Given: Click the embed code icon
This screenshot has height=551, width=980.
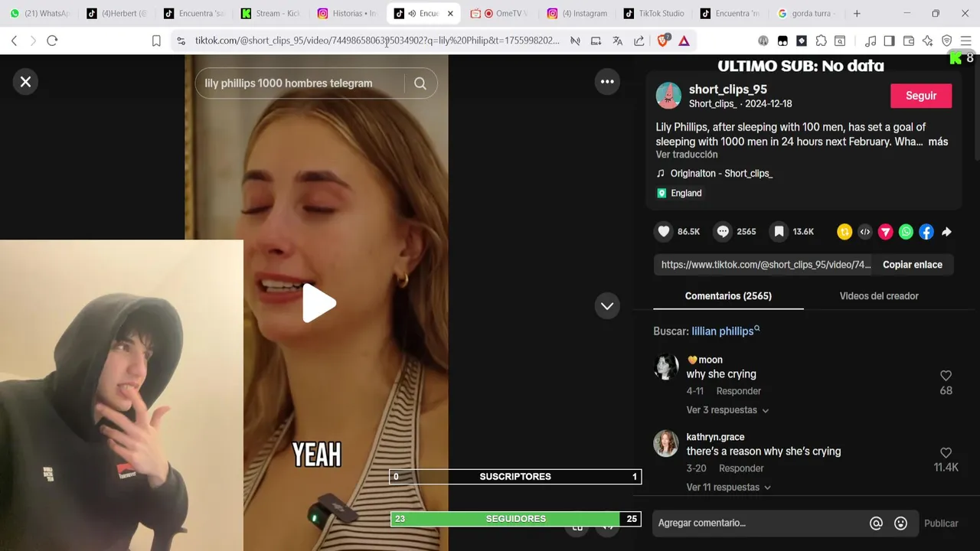Looking at the screenshot, I should click(x=865, y=232).
